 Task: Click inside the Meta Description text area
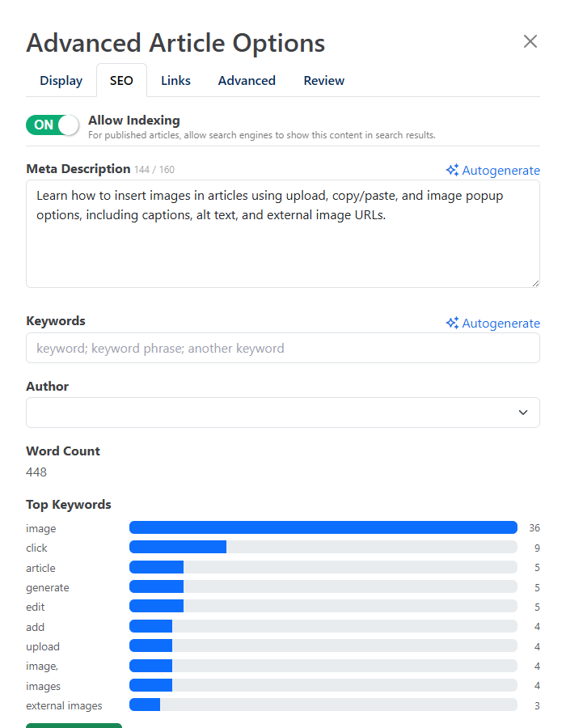(x=283, y=234)
